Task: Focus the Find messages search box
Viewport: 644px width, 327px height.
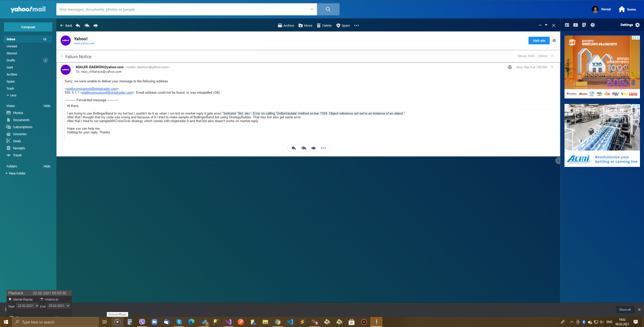Action: tap(183, 9)
